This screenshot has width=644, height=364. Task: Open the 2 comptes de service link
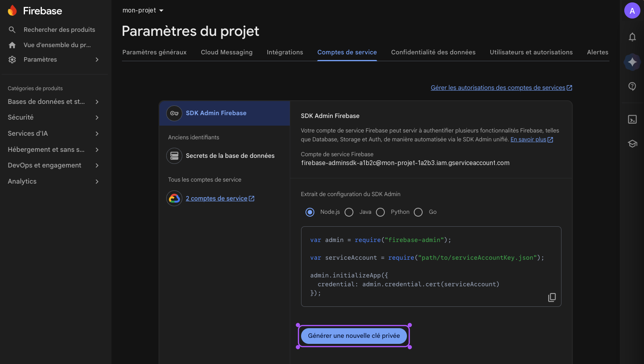[x=220, y=199]
